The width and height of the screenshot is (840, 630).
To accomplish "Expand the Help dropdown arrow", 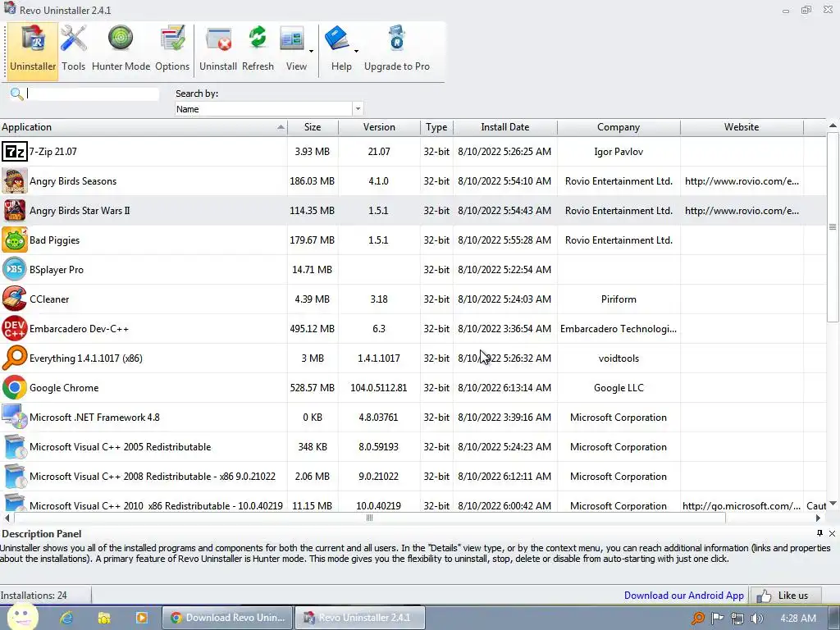I will [x=356, y=52].
